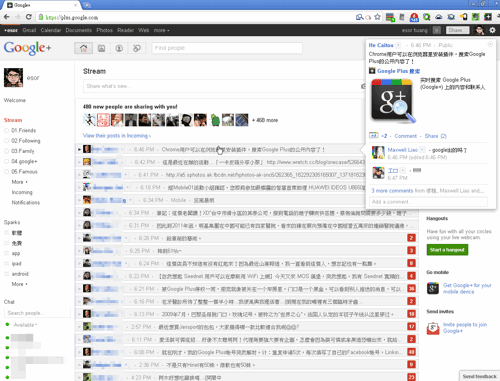Open the android spark
The height and width of the screenshot is (381, 500).
tap(20, 274)
